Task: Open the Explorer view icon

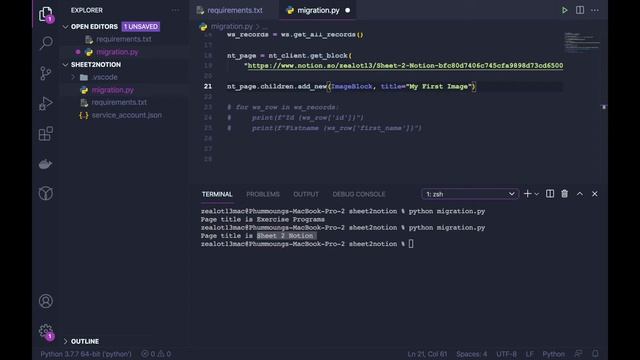Action: click(x=45, y=14)
